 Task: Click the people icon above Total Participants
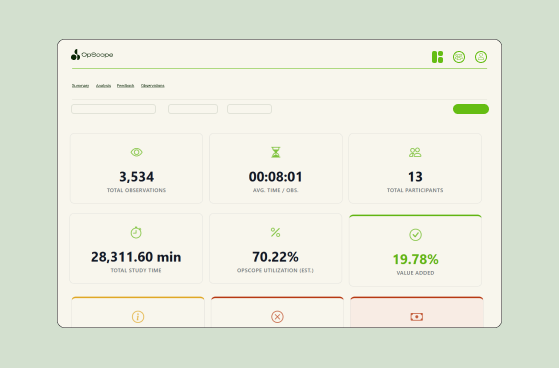(415, 152)
